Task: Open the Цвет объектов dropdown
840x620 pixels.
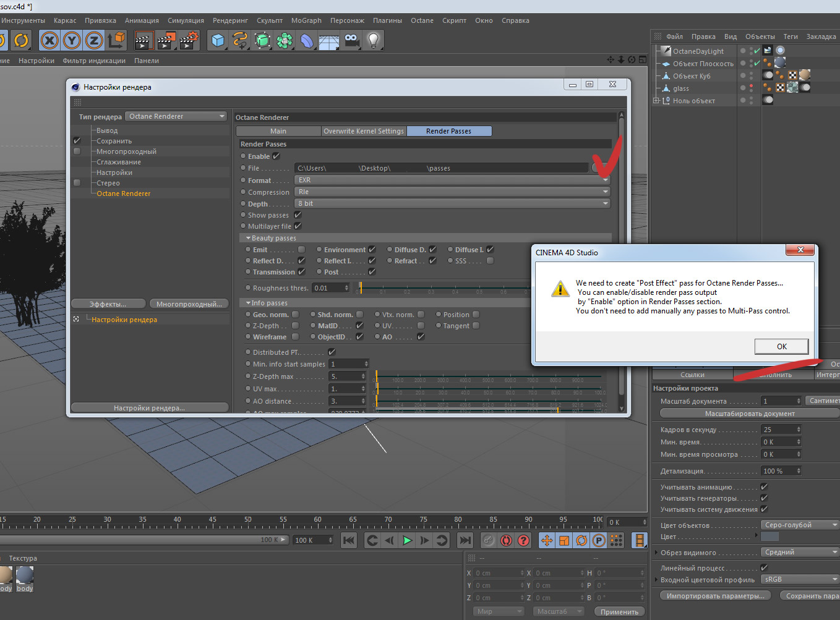Action: (800, 525)
